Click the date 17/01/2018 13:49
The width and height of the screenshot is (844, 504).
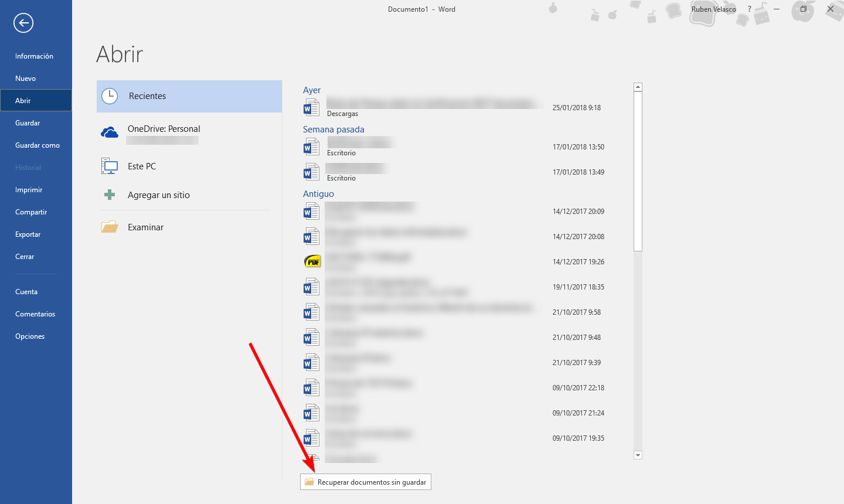tap(578, 172)
